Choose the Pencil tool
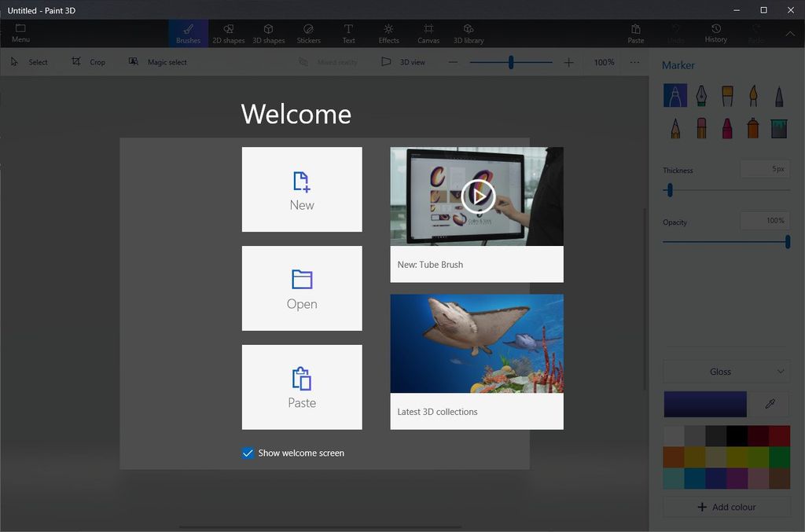Image resolution: width=805 pixels, height=532 pixels. (675, 127)
